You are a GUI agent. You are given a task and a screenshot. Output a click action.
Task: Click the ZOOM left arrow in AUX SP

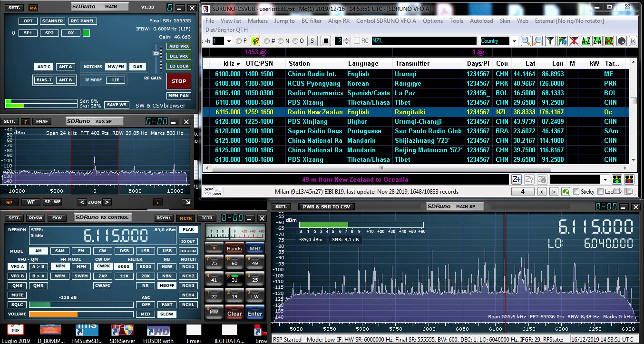click(x=82, y=202)
